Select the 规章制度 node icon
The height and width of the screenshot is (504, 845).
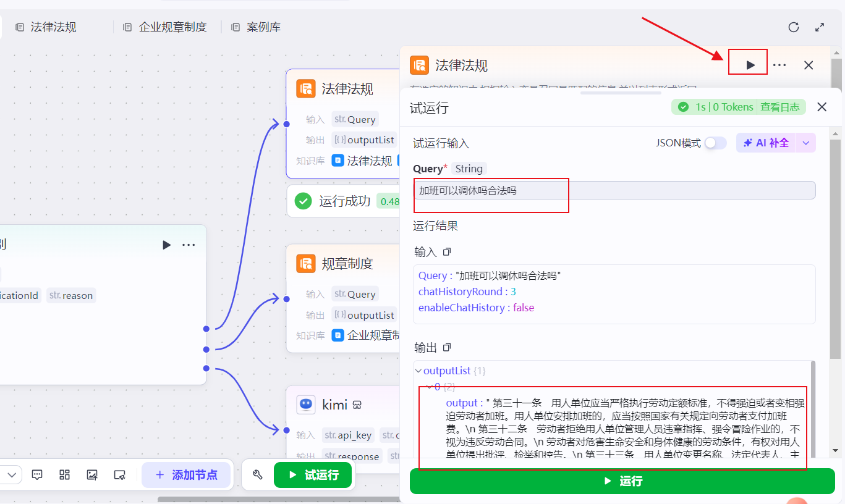(306, 264)
